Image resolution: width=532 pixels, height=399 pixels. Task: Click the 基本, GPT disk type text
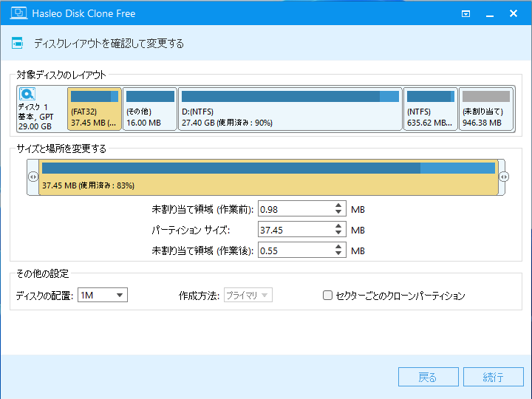35,117
